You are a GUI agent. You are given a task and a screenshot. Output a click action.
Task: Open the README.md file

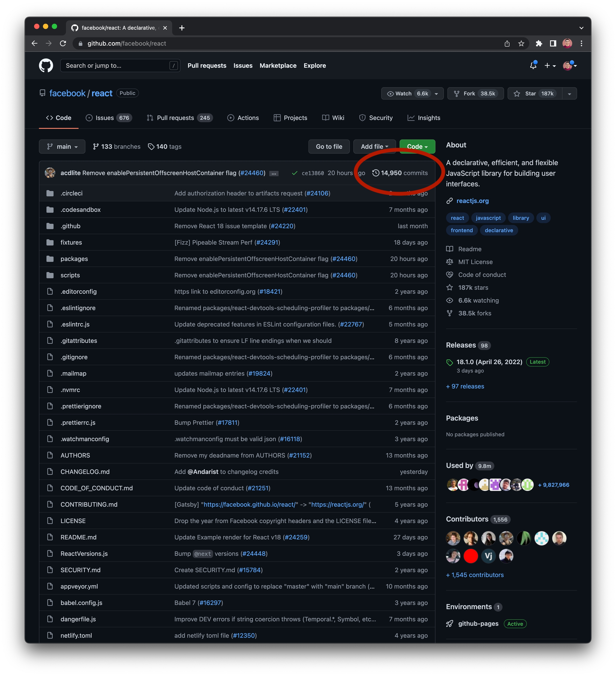78,537
